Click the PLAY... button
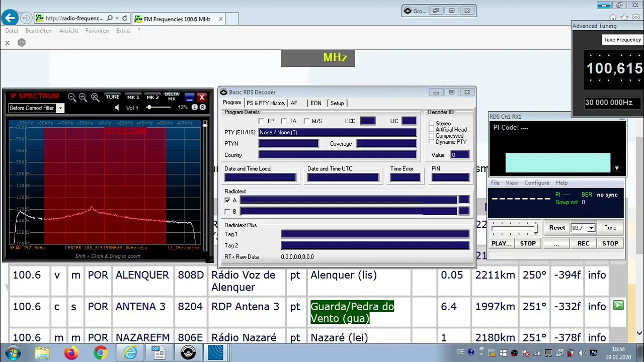The width and height of the screenshot is (644, 362). click(501, 243)
